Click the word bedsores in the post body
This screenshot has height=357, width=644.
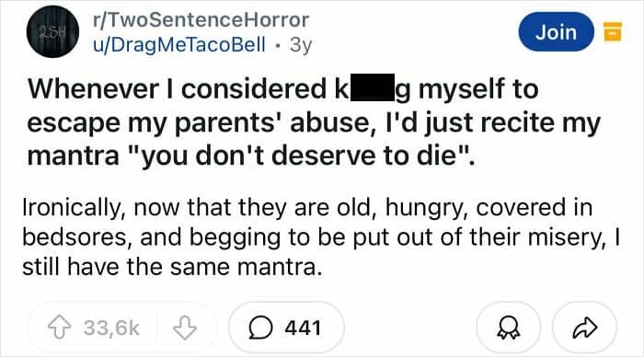pyautogui.click(x=76, y=237)
